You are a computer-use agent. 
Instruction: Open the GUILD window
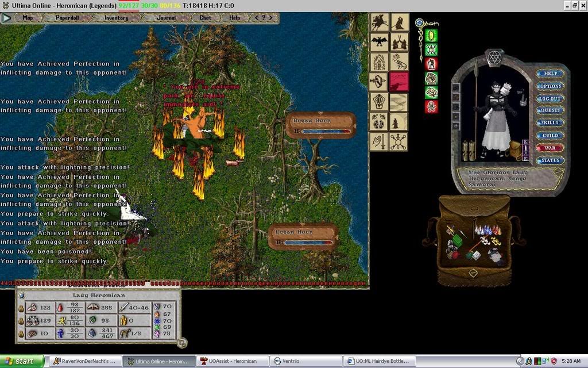tap(550, 136)
